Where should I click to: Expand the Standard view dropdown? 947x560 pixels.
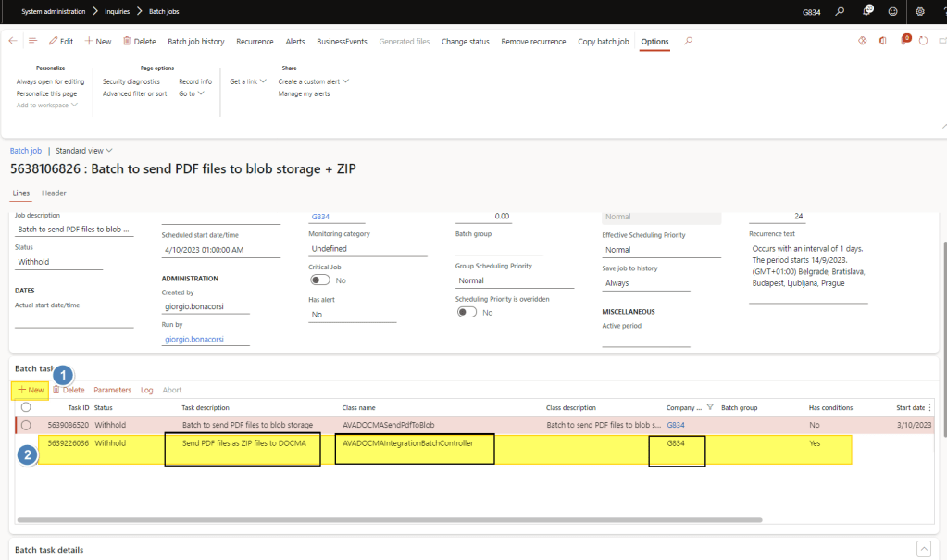tap(84, 151)
